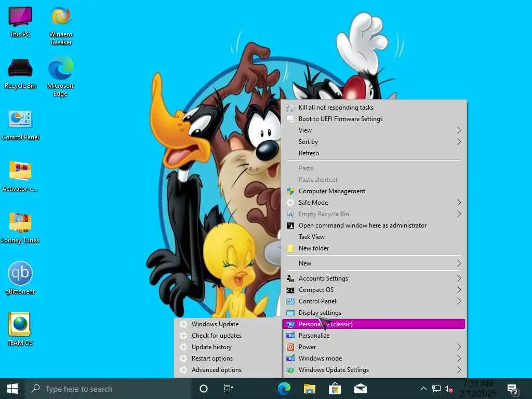Select the Looney Tunes folder icon
This screenshot has height=399, width=532.
[20, 228]
